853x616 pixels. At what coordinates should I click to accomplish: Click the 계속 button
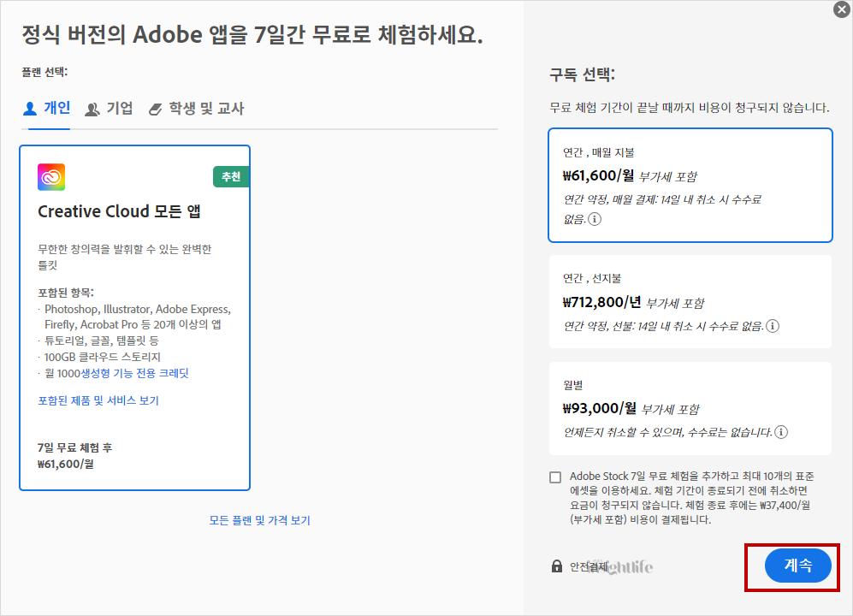[x=797, y=566]
